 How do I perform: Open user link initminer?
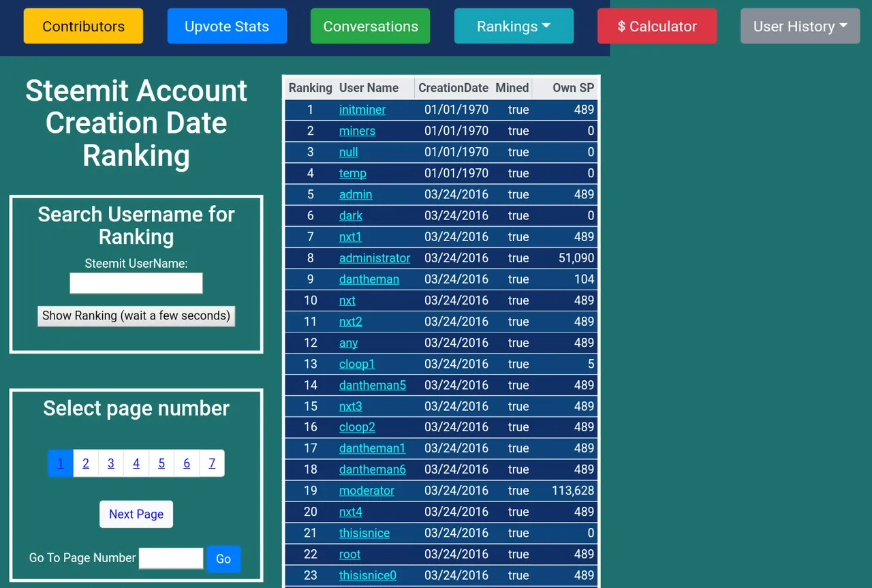tap(362, 110)
